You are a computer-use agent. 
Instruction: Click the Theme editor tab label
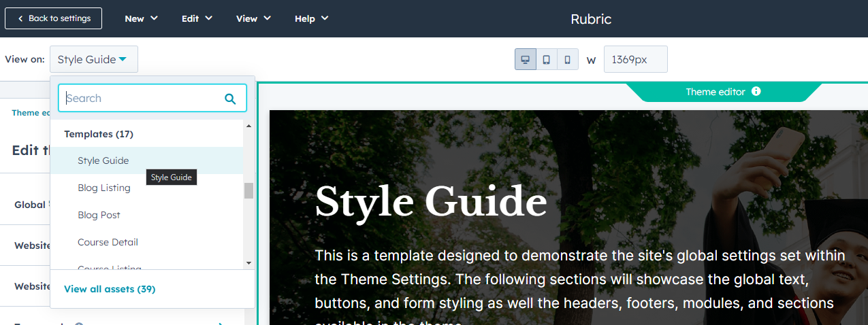(x=716, y=92)
